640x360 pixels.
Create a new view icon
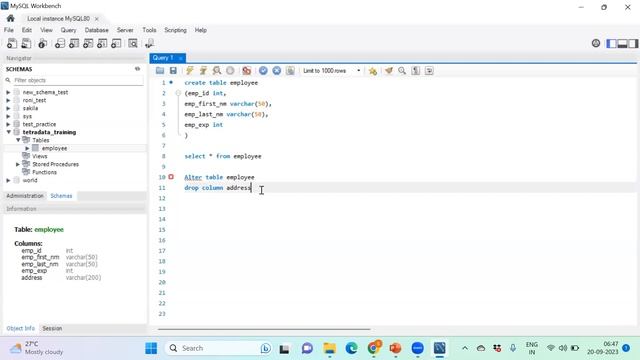[88, 43]
